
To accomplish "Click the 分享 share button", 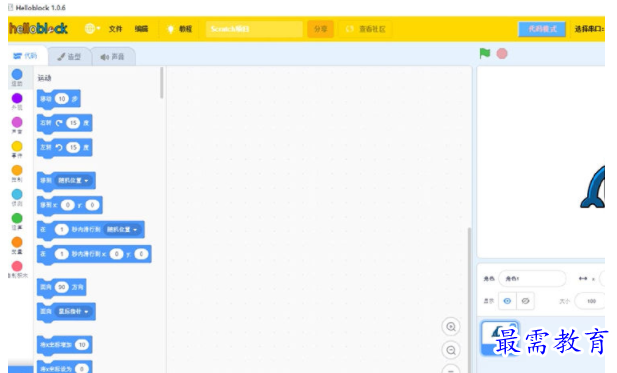I will click(321, 29).
